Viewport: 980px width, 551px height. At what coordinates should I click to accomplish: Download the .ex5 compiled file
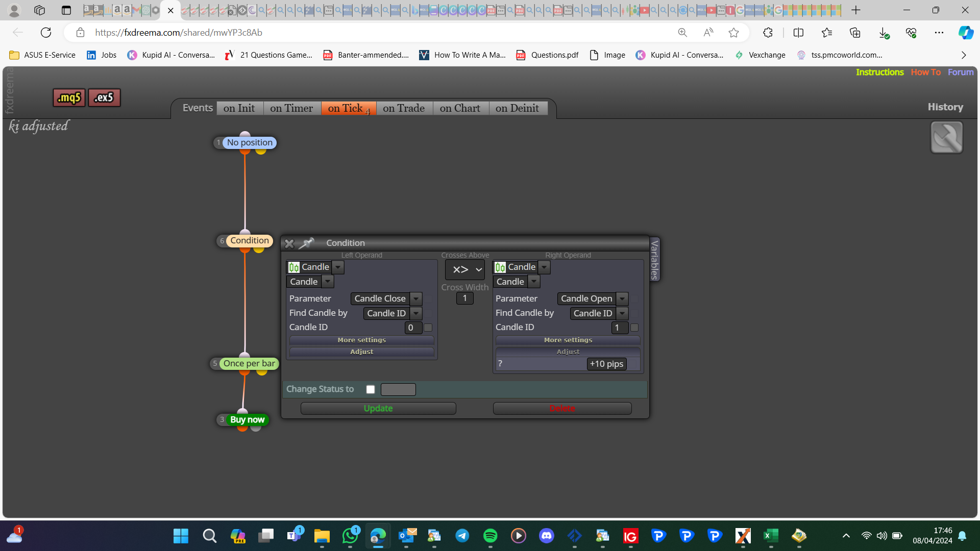coord(104,97)
